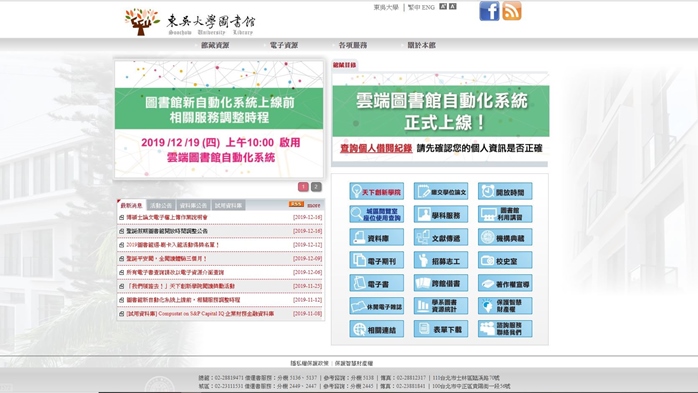Open 隱私權保護政策 footer link
This screenshot has width=698, height=393.
[x=310, y=363]
